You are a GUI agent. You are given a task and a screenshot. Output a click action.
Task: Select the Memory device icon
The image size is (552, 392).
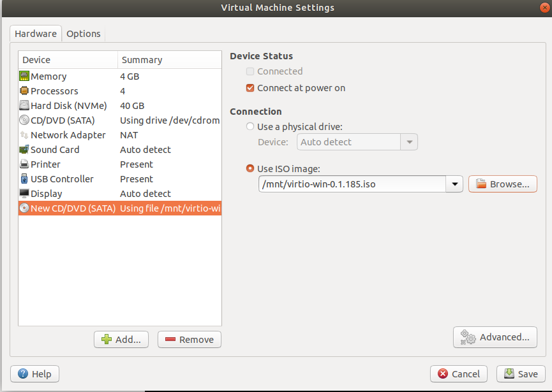[x=24, y=76]
